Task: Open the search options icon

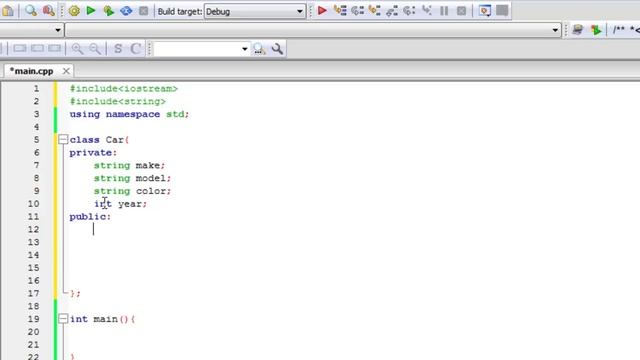Action: click(x=277, y=49)
